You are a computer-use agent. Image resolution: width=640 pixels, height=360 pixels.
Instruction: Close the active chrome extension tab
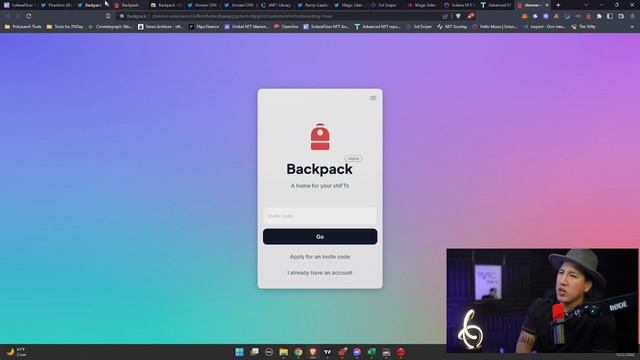[547, 5]
